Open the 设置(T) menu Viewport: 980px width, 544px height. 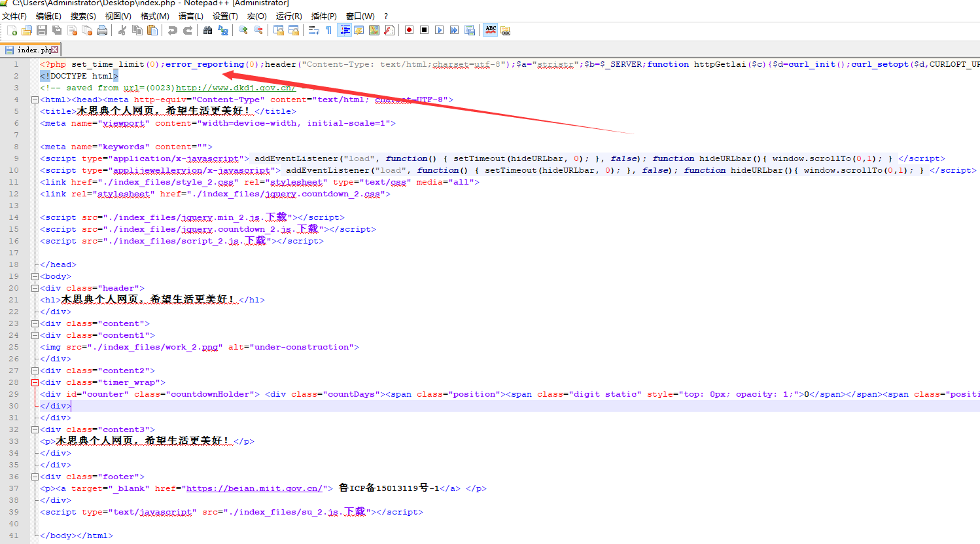[x=225, y=16]
